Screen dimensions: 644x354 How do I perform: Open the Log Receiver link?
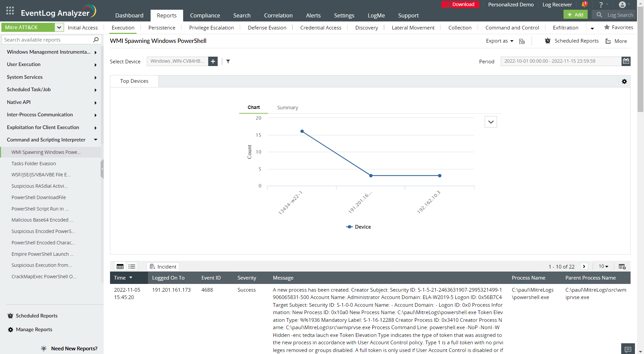[x=557, y=5]
